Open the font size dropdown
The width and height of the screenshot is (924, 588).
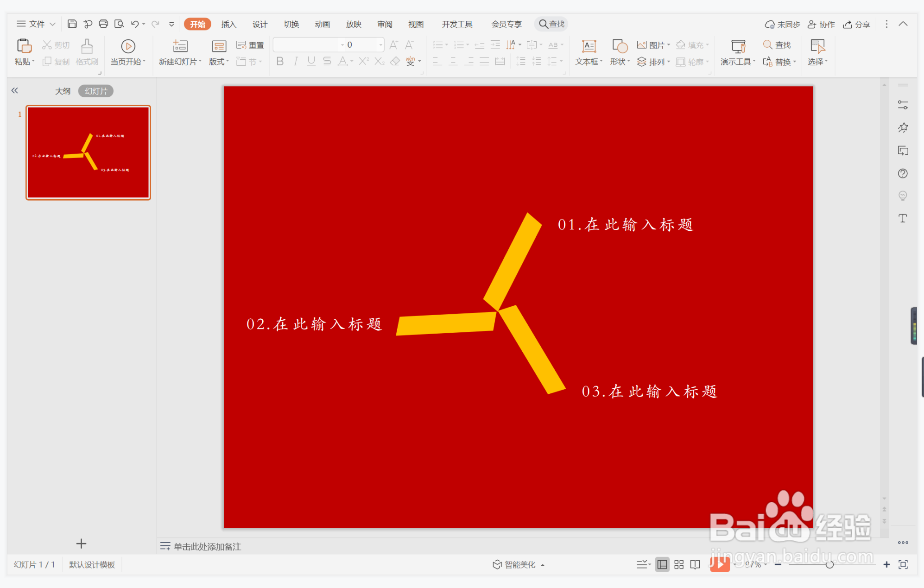pos(380,44)
